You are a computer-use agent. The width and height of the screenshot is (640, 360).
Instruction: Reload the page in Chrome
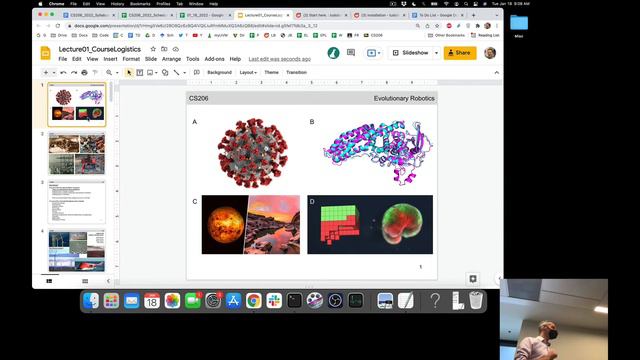coord(58,26)
